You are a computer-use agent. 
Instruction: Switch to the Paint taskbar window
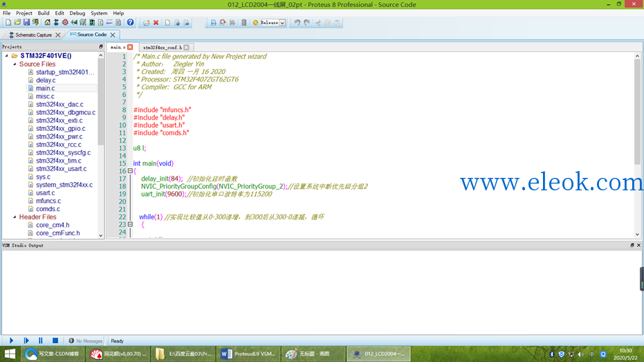click(x=313, y=354)
